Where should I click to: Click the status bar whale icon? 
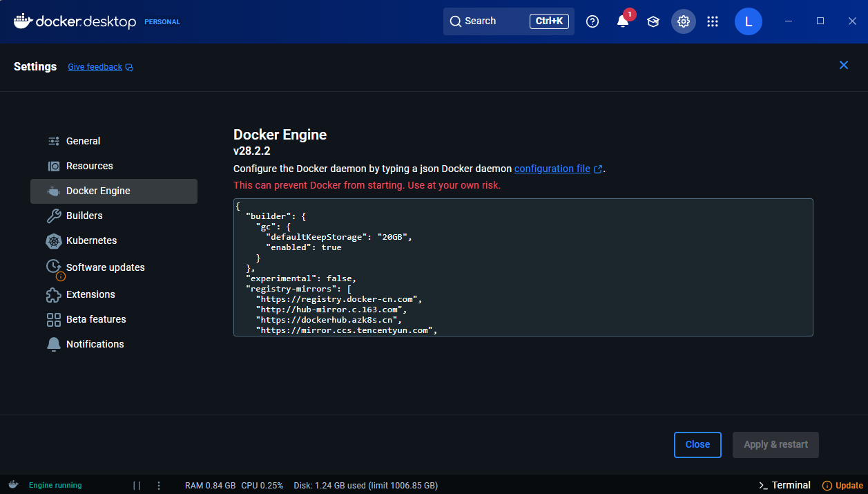click(x=13, y=485)
